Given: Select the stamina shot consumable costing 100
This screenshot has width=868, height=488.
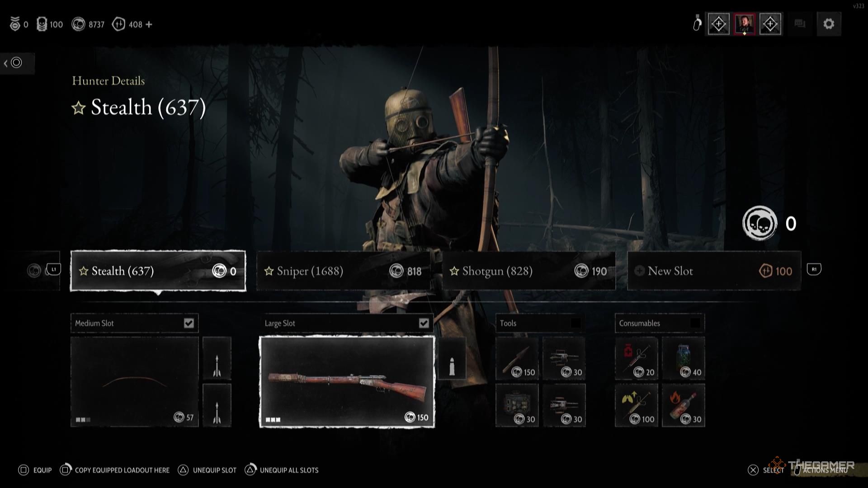Looking at the screenshot, I should pos(637,405).
